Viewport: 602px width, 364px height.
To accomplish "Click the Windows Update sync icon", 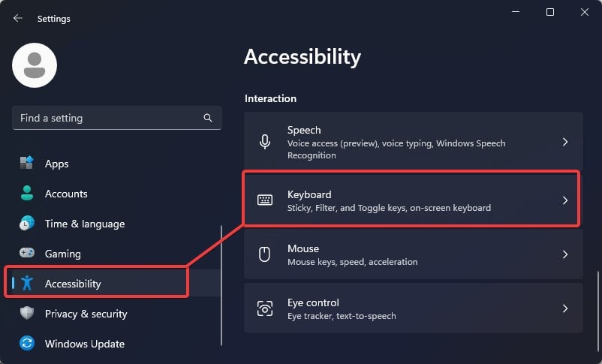I will click(x=27, y=344).
